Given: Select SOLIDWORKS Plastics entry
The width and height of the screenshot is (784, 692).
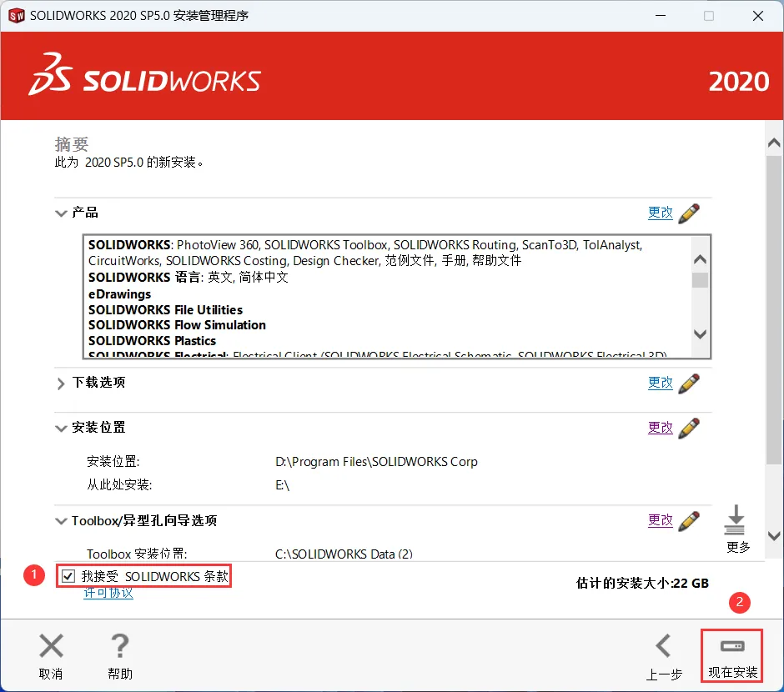Looking at the screenshot, I should click(x=152, y=341).
